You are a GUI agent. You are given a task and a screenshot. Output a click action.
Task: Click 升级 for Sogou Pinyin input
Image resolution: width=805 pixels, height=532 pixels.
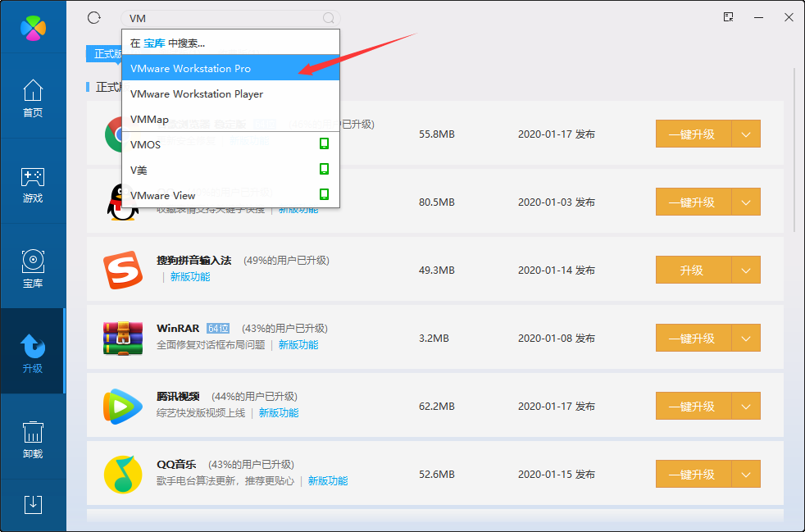pos(693,270)
